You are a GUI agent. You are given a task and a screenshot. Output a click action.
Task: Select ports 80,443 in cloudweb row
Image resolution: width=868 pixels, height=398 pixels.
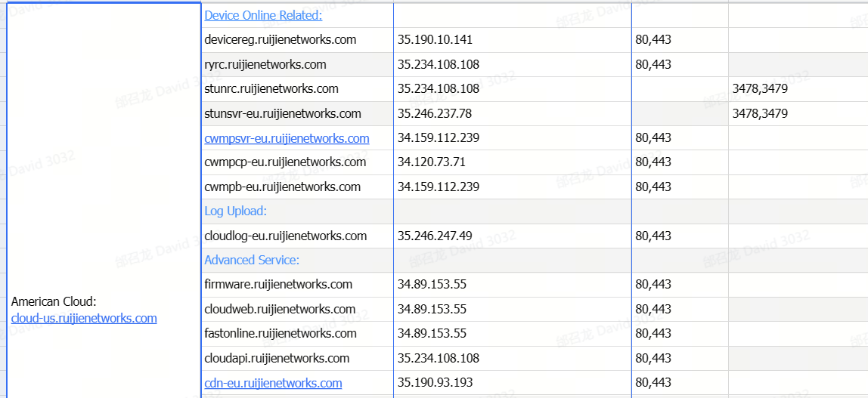(654, 309)
